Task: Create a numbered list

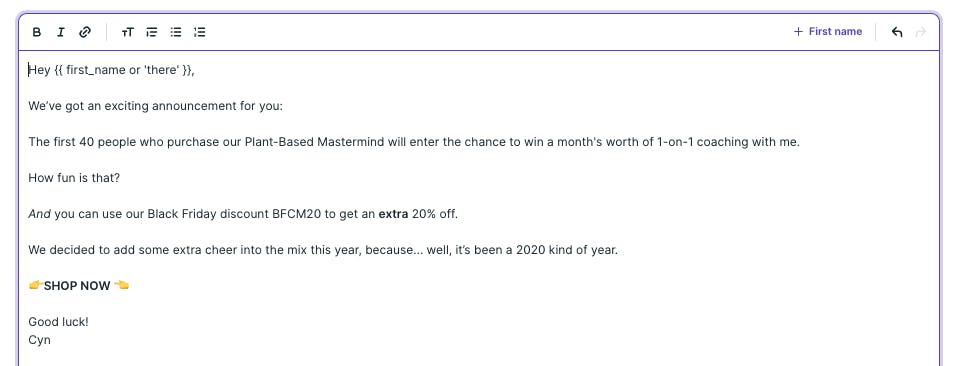Action: tap(200, 32)
